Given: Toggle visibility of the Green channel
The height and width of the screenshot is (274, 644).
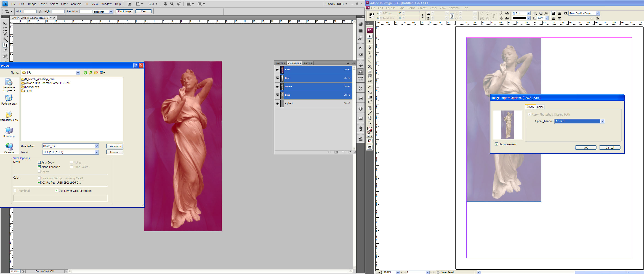Looking at the screenshot, I should click(x=277, y=87).
